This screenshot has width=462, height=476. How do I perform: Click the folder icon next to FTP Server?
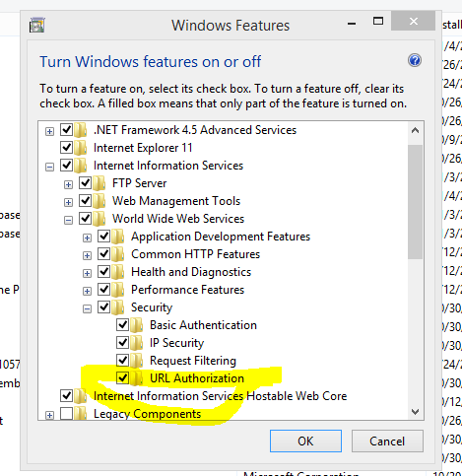tap(99, 183)
